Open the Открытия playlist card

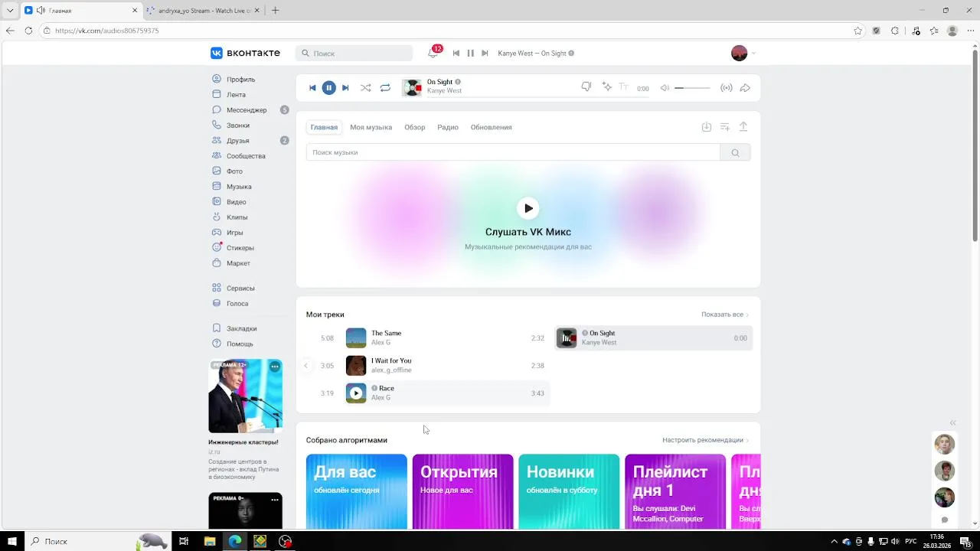(x=463, y=491)
